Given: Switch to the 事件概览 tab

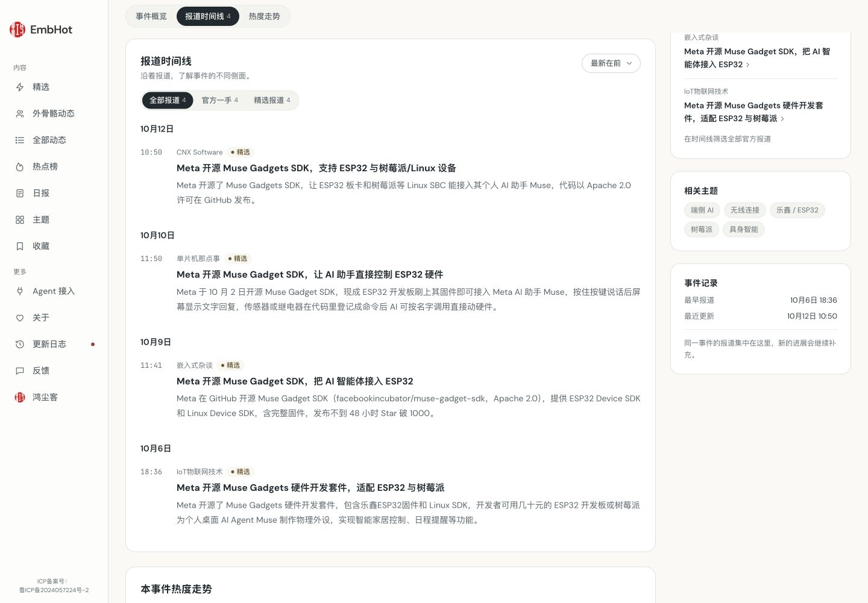Looking at the screenshot, I should pos(151,16).
